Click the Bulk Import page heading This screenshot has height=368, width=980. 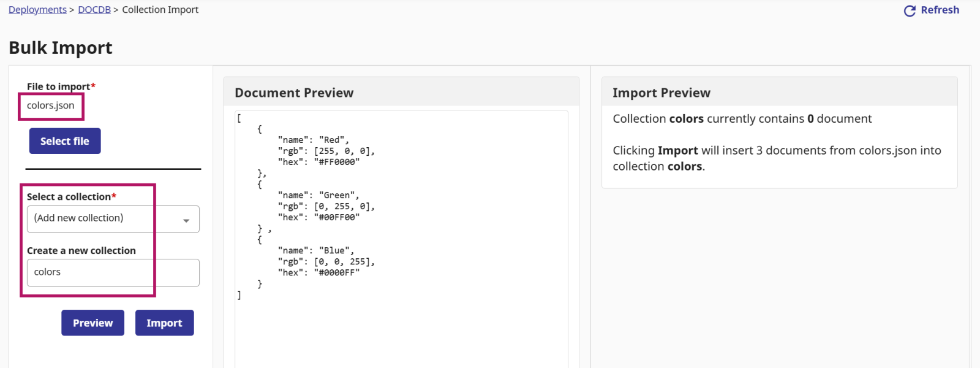[61, 48]
